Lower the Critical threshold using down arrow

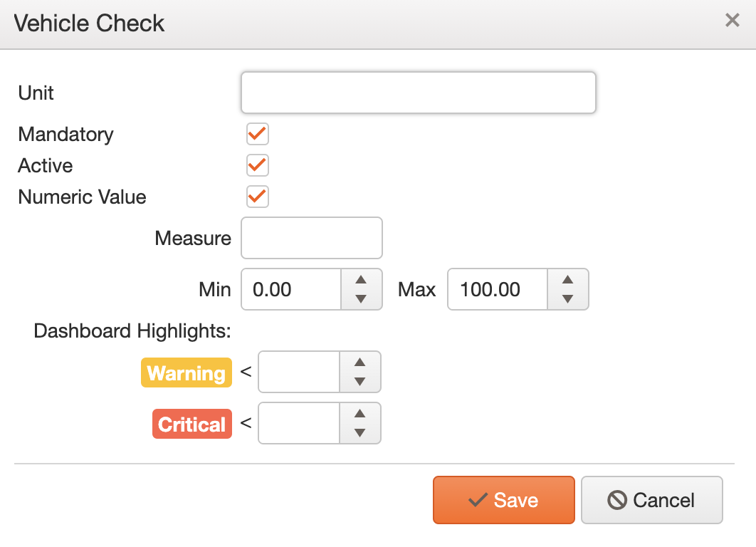coord(359,432)
